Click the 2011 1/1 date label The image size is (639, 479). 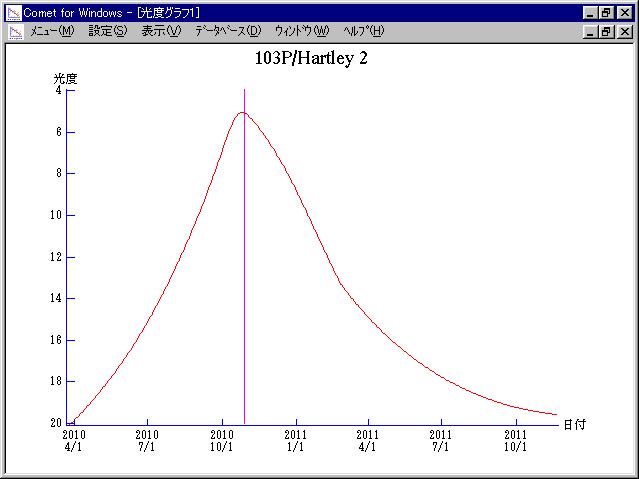pyautogui.click(x=295, y=440)
